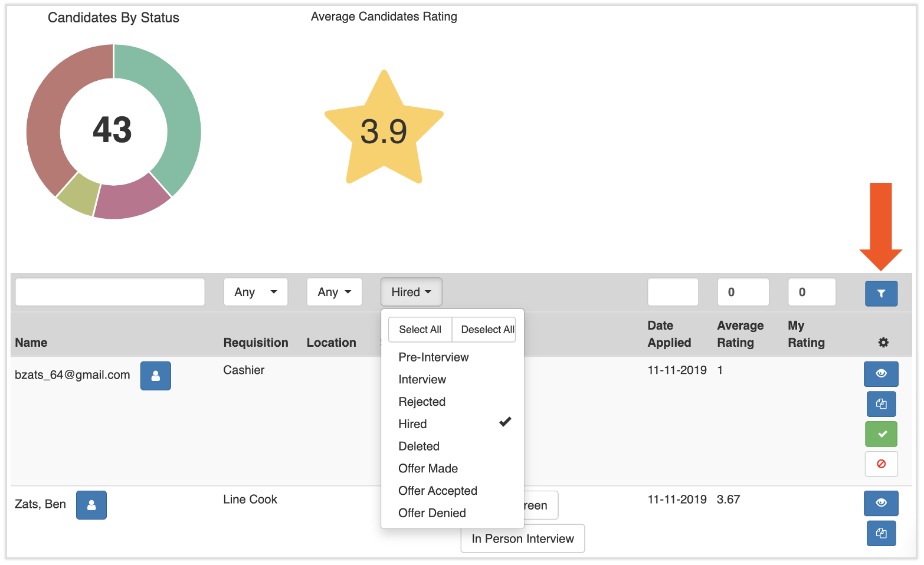The height and width of the screenshot is (565, 924).
Task: Open profile icon next to Zats, Ben
Action: (x=91, y=505)
